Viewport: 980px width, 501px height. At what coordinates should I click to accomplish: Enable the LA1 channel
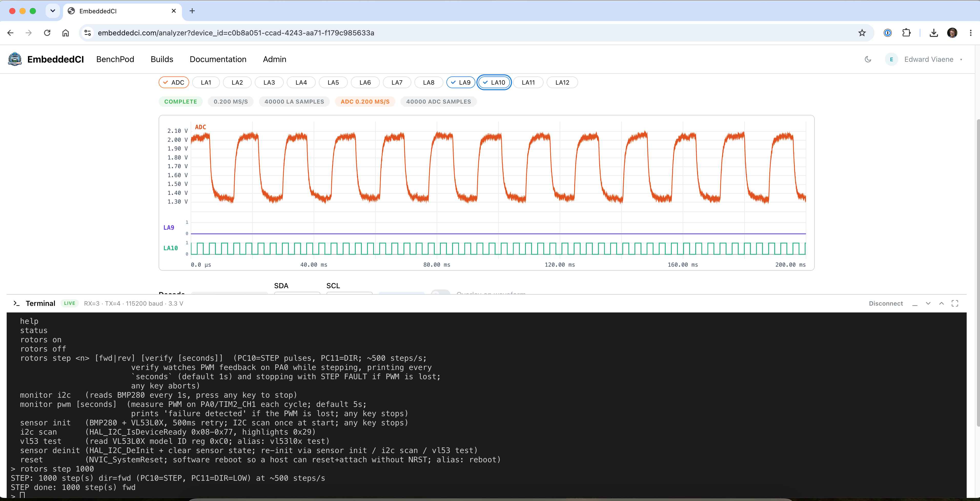pyautogui.click(x=206, y=83)
